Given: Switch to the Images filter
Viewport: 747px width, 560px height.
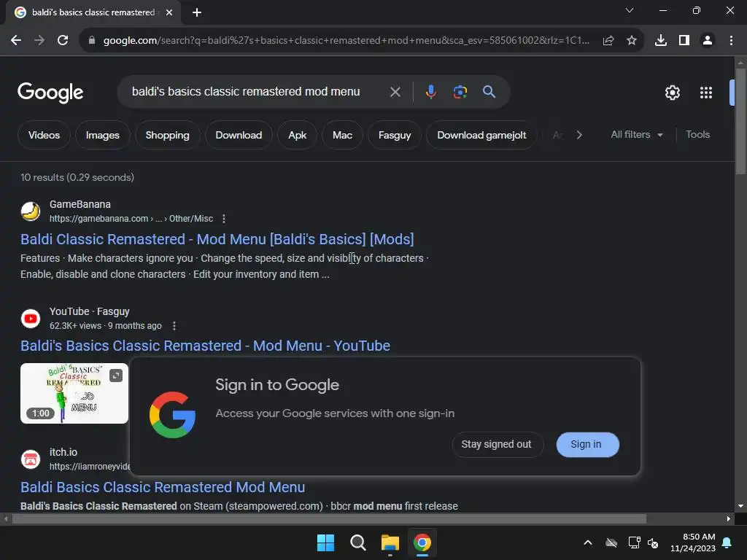Looking at the screenshot, I should pyautogui.click(x=102, y=135).
